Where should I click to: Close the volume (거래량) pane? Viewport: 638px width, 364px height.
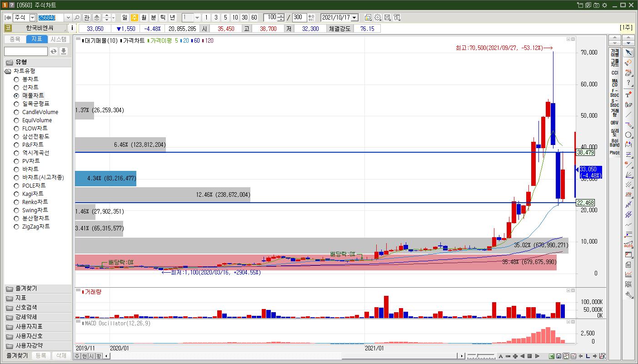pyautogui.click(x=573, y=290)
